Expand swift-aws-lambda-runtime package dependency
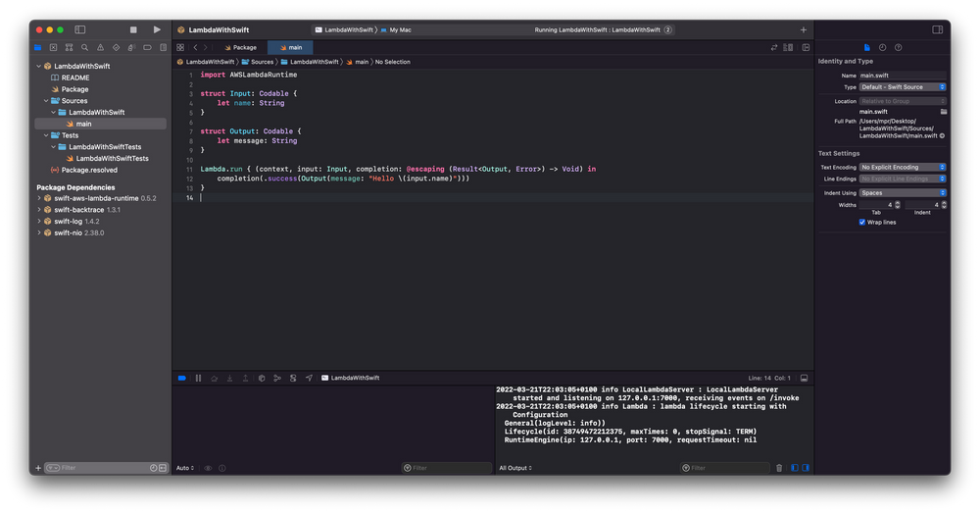This screenshot has width=980, height=514. coord(39,198)
